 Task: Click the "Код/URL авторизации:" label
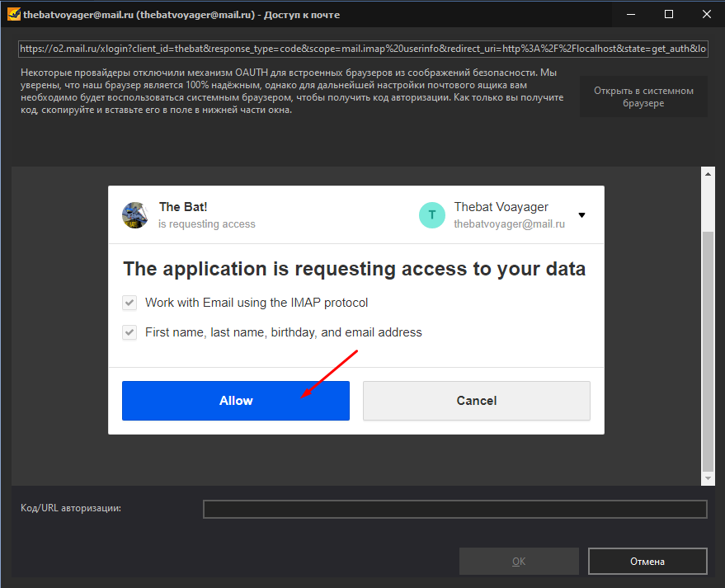(71, 508)
